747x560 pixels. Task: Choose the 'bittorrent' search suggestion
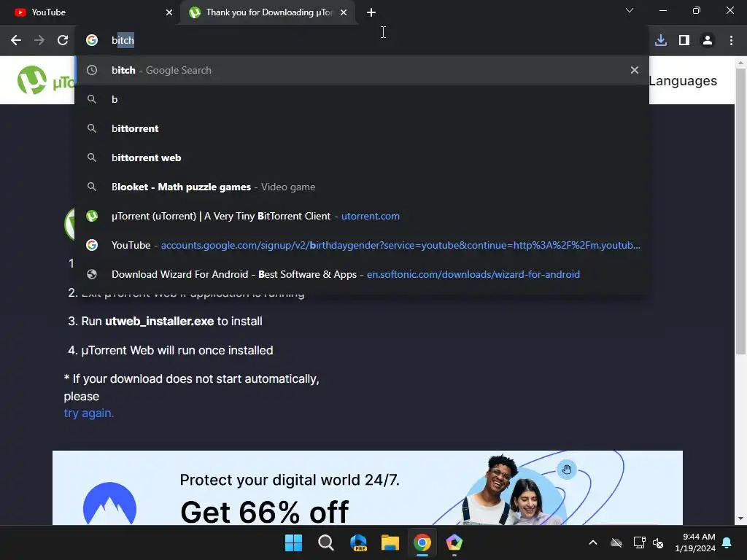[x=362, y=128]
